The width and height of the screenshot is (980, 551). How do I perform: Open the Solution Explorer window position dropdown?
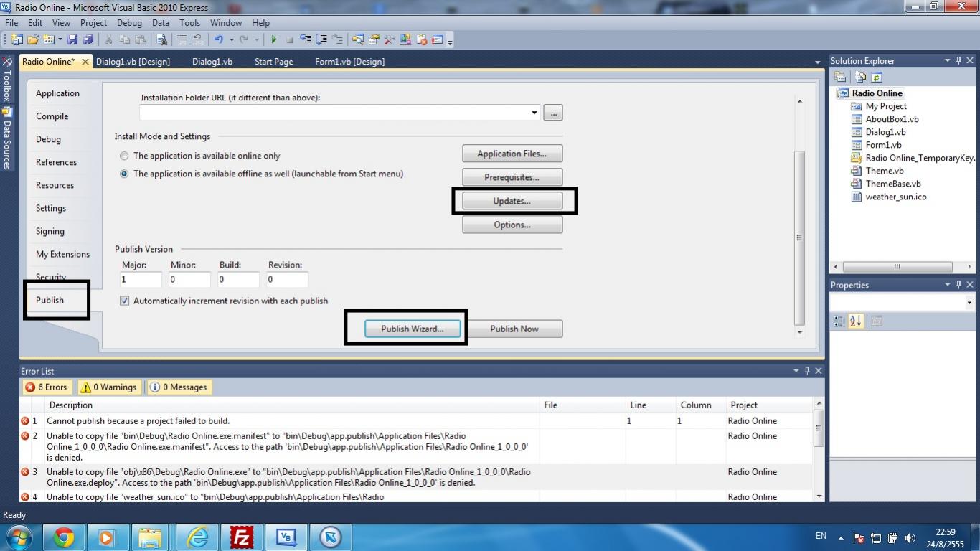click(x=947, y=61)
